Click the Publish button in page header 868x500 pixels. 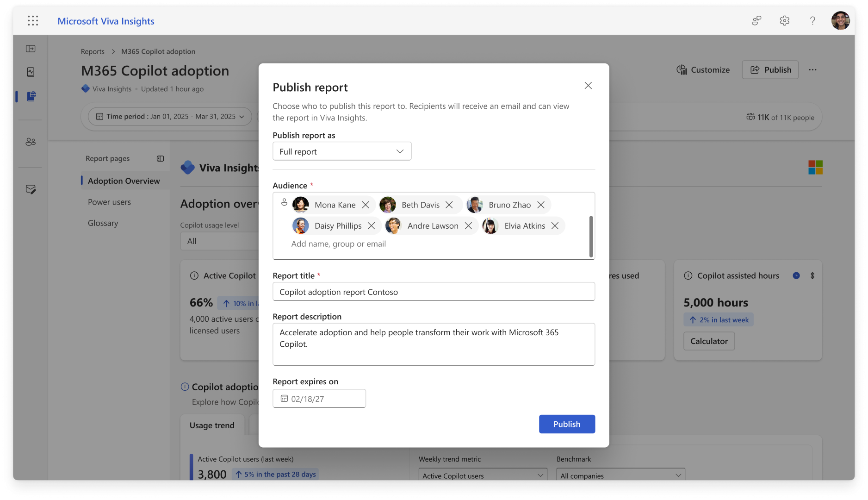click(x=770, y=70)
